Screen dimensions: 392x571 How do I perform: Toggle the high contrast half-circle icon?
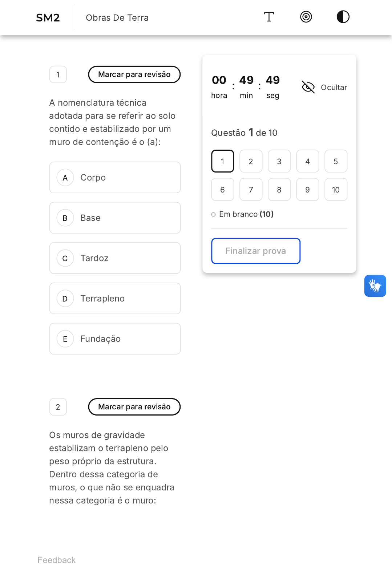(x=343, y=17)
